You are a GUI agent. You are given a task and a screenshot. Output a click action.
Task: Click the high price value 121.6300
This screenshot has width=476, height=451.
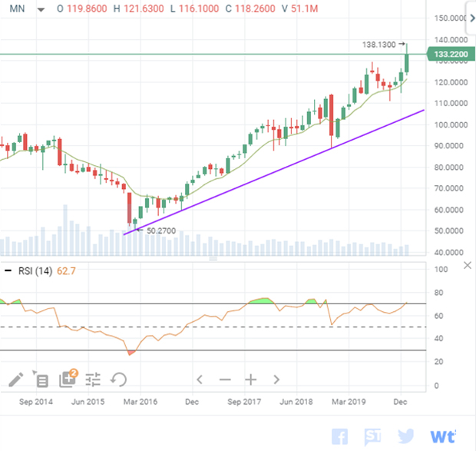(x=144, y=8)
